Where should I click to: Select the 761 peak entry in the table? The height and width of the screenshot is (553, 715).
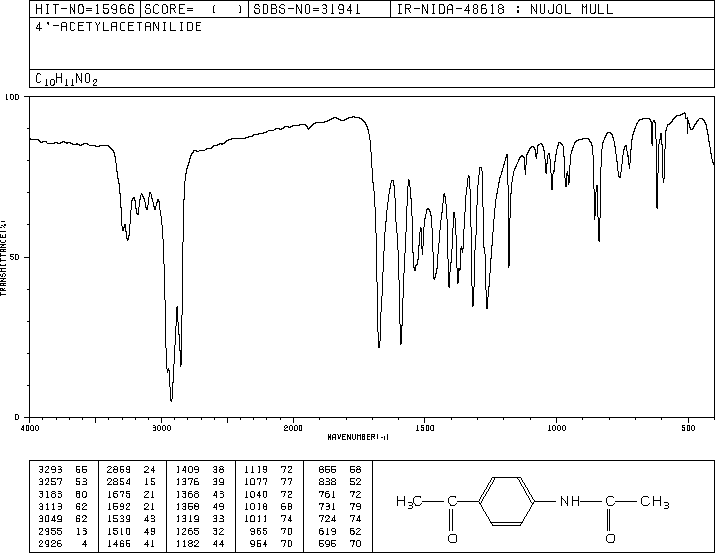[x=340, y=494]
